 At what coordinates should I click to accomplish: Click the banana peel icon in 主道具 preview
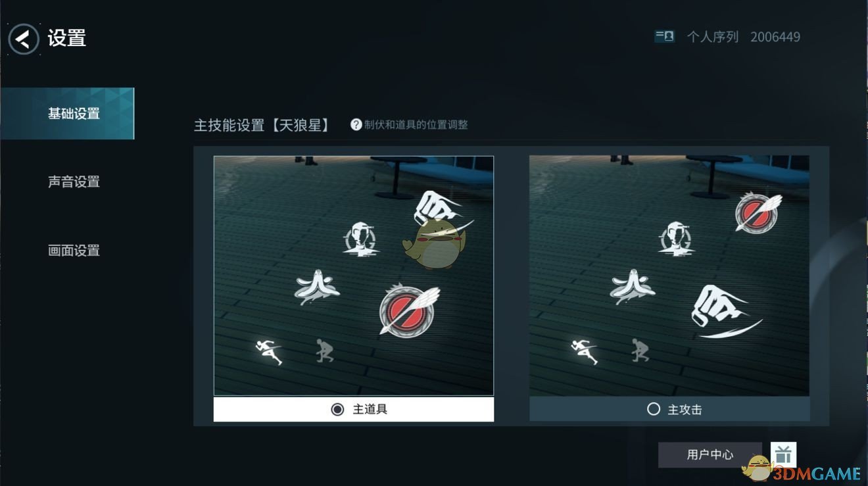317,287
